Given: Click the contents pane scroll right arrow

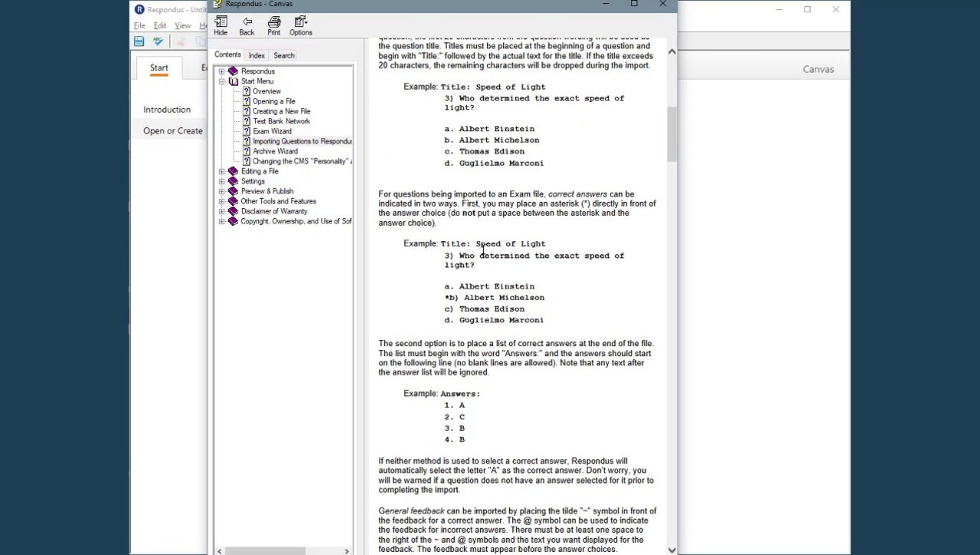Looking at the screenshot, I should coord(347,550).
